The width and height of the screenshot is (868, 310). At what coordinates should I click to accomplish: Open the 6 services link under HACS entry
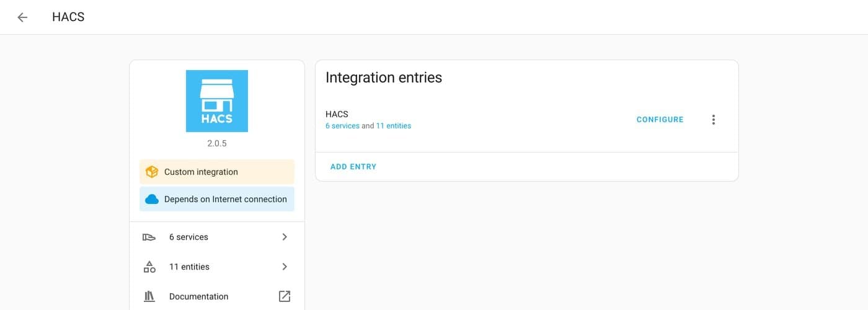point(342,126)
